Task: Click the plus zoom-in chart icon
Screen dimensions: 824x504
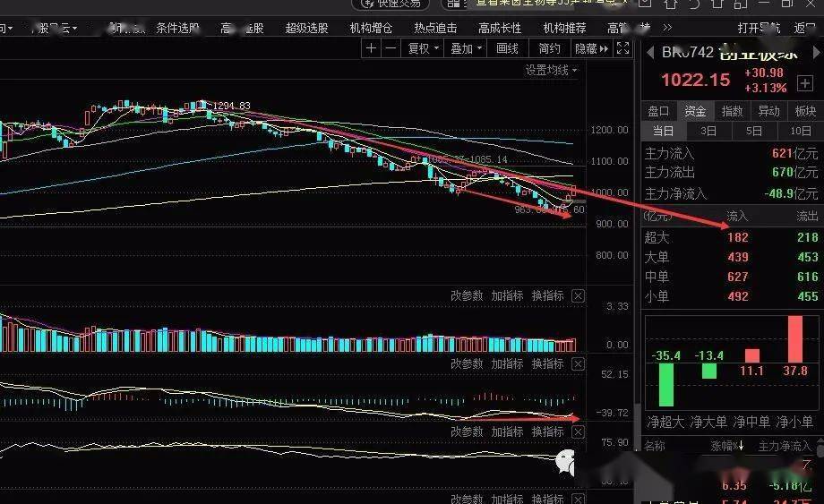Action: tap(371, 48)
